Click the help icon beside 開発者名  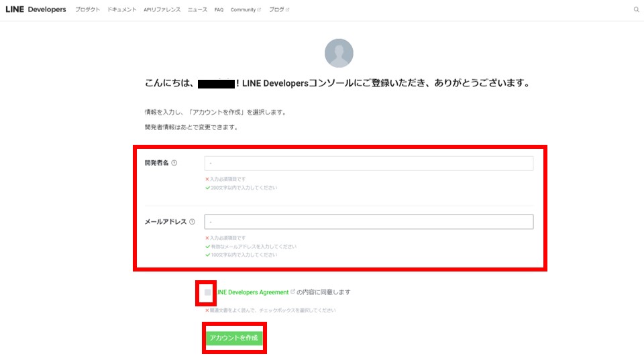coord(174,163)
